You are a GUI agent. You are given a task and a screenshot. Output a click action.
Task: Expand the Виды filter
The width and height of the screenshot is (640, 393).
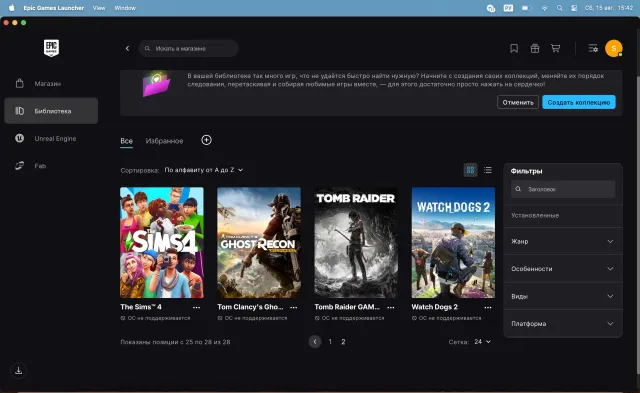tap(563, 296)
